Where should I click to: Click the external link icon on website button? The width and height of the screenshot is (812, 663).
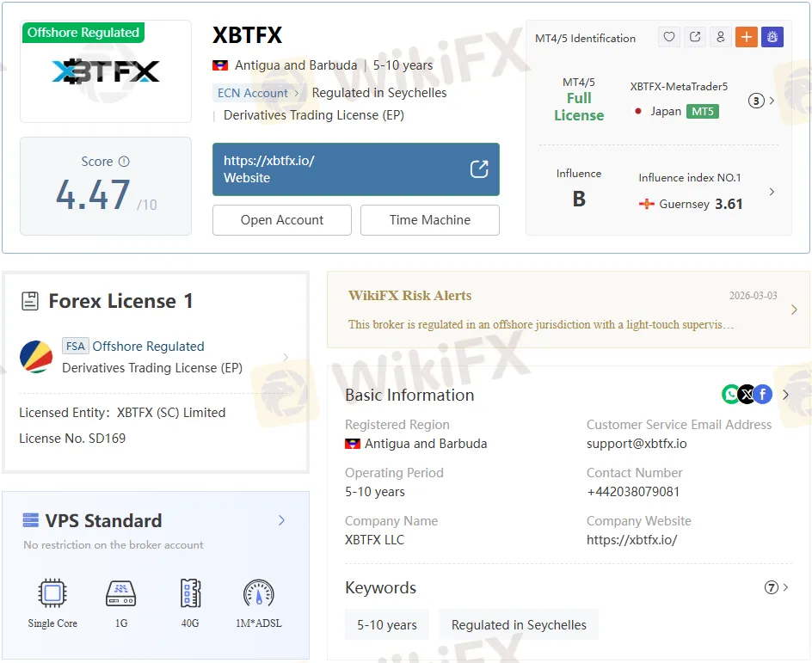(479, 169)
